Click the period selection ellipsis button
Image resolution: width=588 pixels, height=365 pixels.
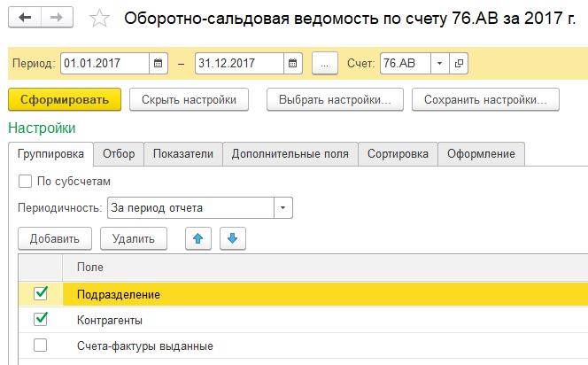[x=325, y=64]
